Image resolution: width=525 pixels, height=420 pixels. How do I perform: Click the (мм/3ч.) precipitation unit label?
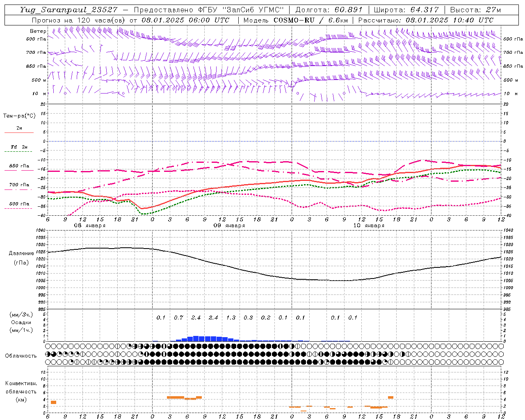coord(21,315)
